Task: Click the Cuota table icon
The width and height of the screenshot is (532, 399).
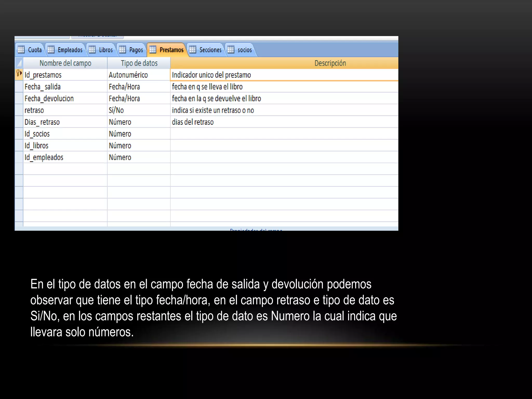Action: click(x=21, y=49)
